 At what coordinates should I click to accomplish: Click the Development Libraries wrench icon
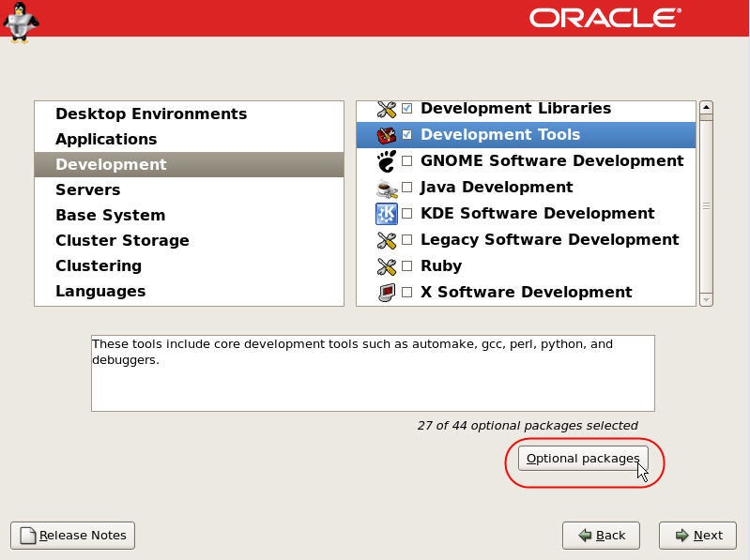tap(387, 110)
